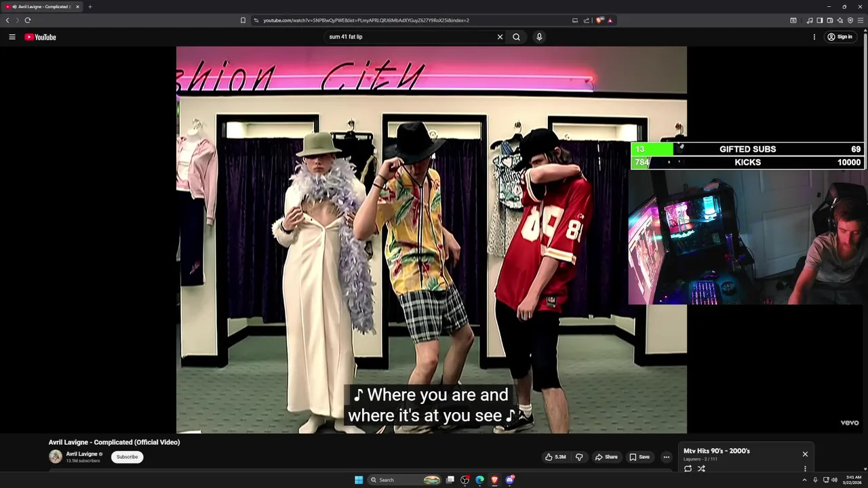The width and height of the screenshot is (868, 488).
Task: Open picture-in-picture from the address bar
Action: coord(575,20)
